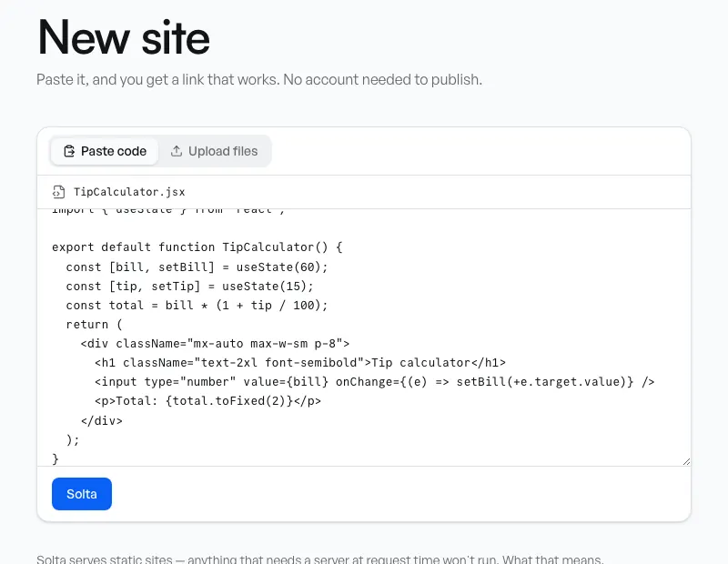The height and width of the screenshot is (564, 728).
Task: Publish the site with the Solta button
Action: click(x=82, y=494)
